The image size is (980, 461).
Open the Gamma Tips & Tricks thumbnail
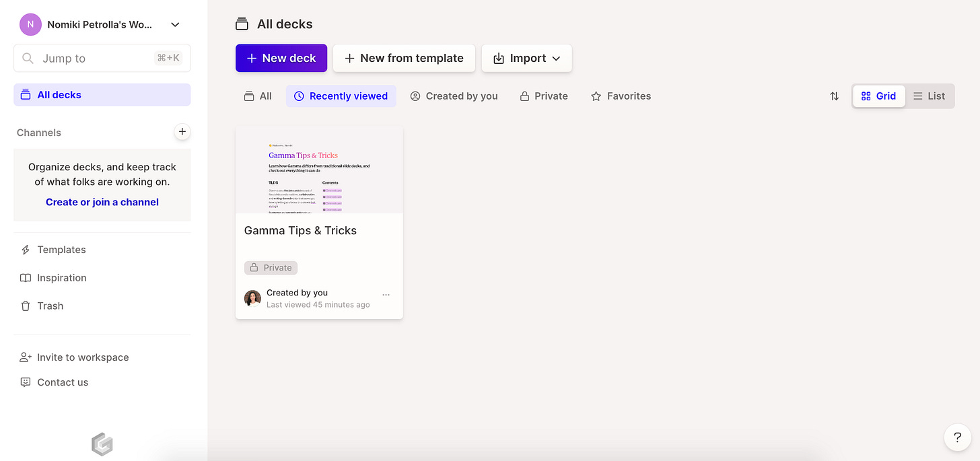pyautogui.click(x=319, y=170)
